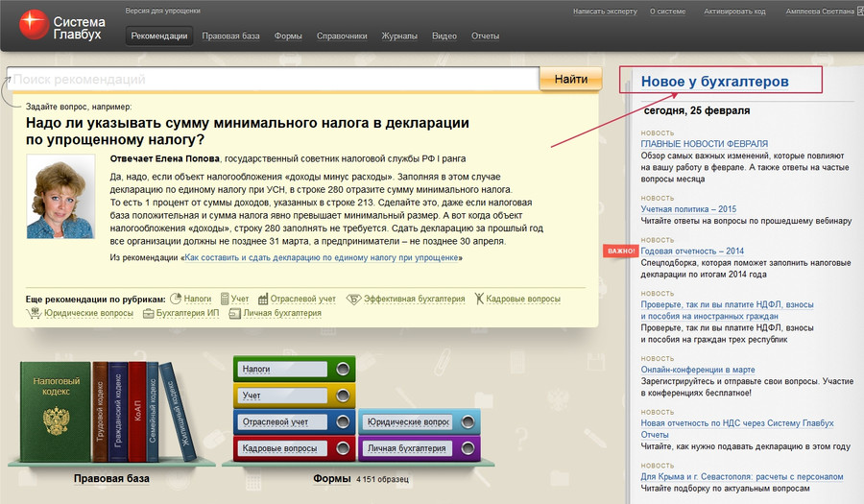The height and width of the screenshot is (504, 864).
Task: Click the Версия для упрощенки label
Action: point(162,11)
